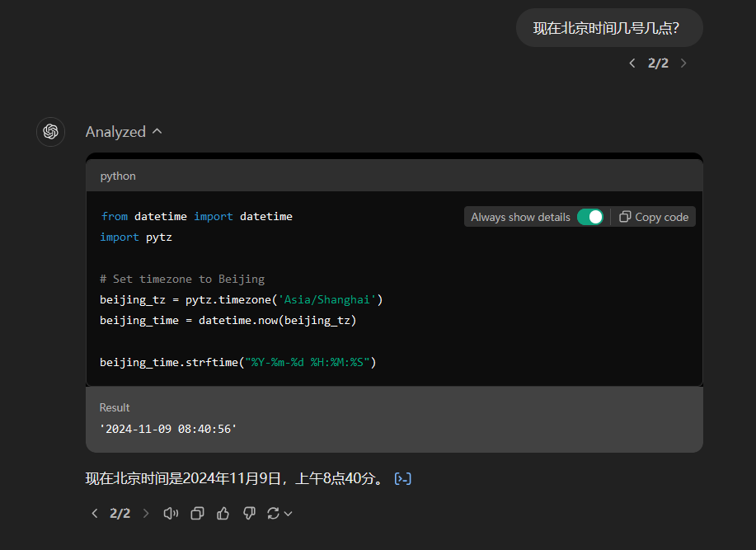The width and height of the screenshot is (756, 550).
Task: Give the response a thumbs up
Action: pyautogui.click(x=223, y=514)
